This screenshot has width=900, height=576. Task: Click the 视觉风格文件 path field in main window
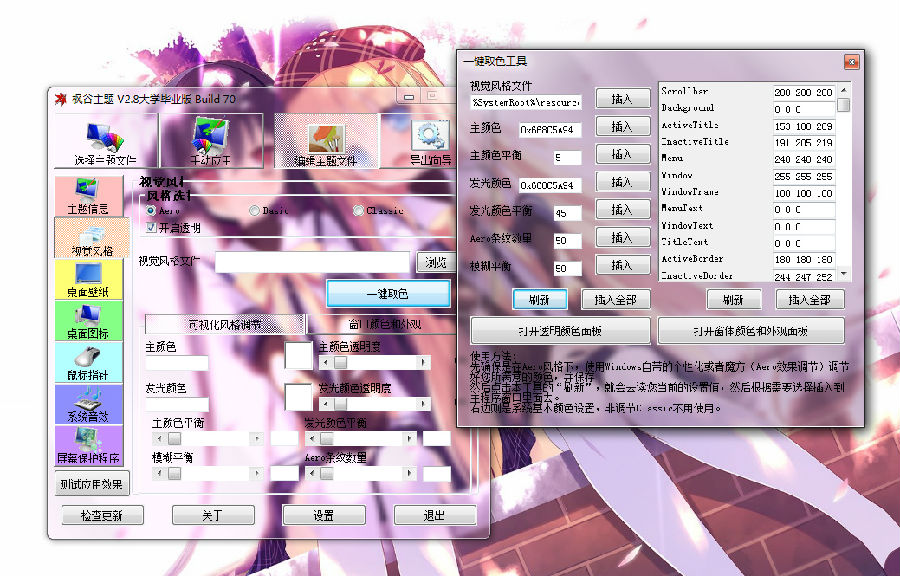(313, 262)
